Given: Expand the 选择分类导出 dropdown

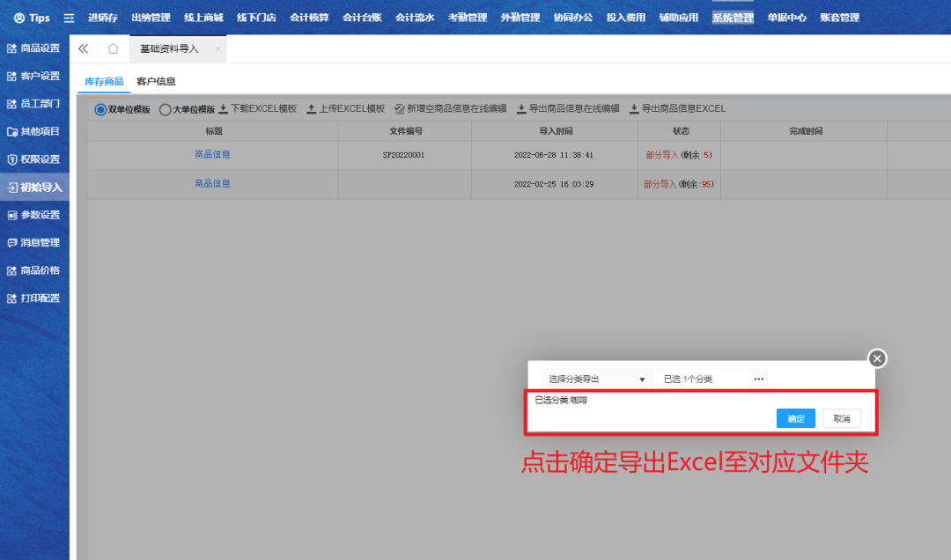Looking at the screenshot, I should click(x=596, y=379).
